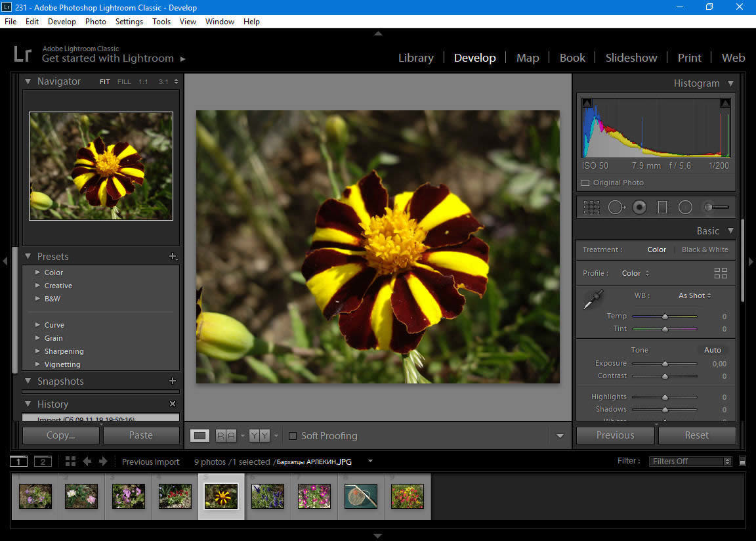Enable the Soft Proofing checkbox
Image resolution: width=756 pixels, height=541 pixels.
click(x=293, y=436)
